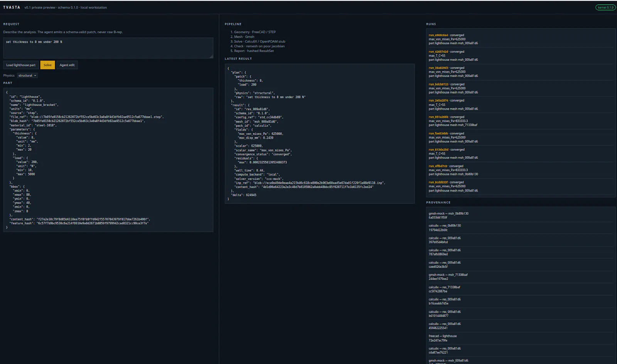Image resolution: width=617 pixels, height=364 pixels.
Task: Click the config_ref std_cc34db69 line
Action: pos(258,117)
